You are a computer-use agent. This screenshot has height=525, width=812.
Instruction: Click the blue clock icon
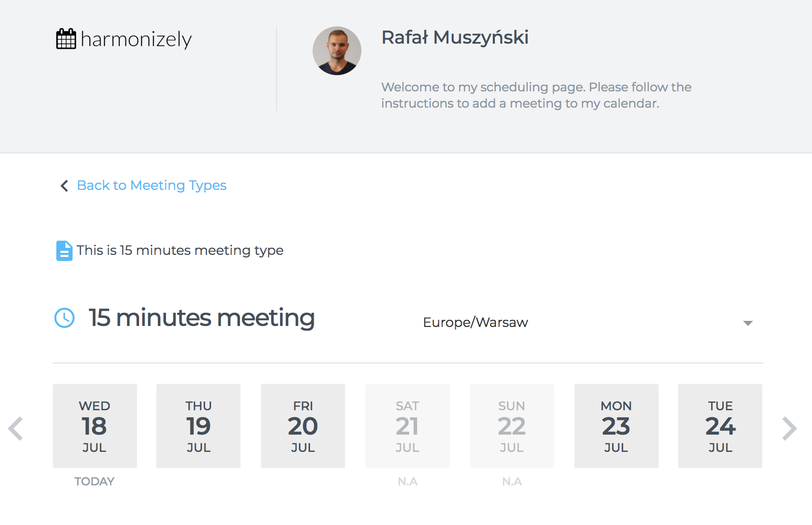coord(64,318)
